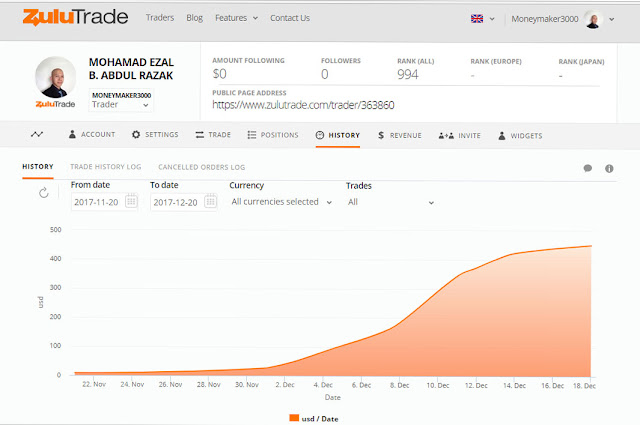Open the From date calendar icon
This screenshot has width=640, height=425.
pyautogui.click(x=131, y=201)
